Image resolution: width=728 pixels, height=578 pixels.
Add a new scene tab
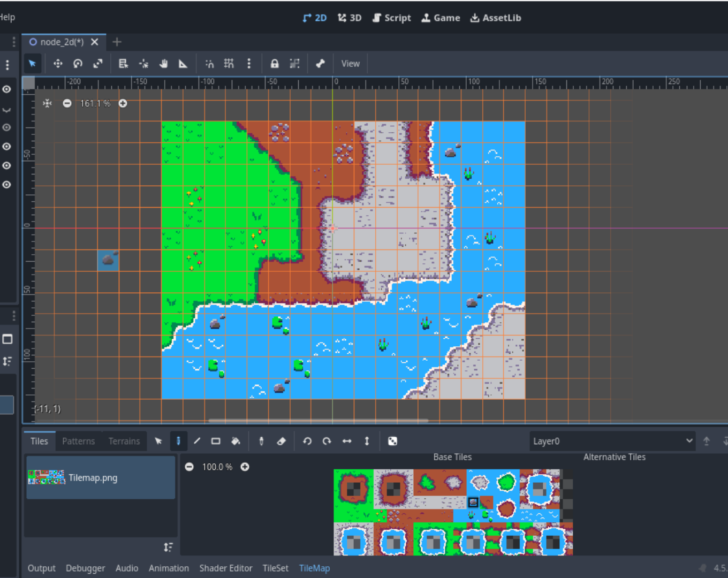coord(117,42)
